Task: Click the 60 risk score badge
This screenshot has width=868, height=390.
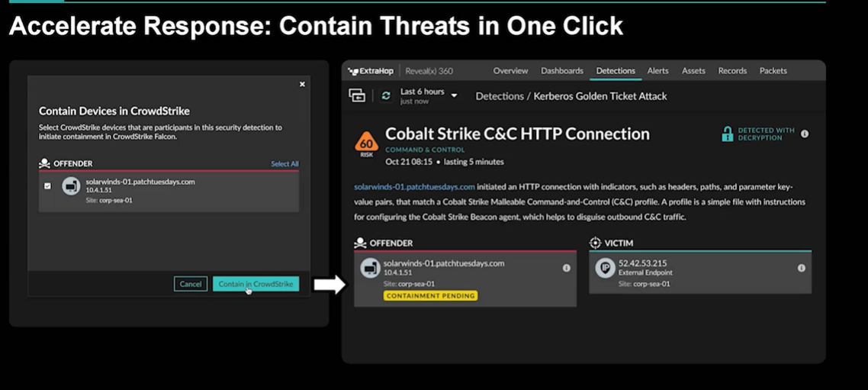Action: point(366,144)
